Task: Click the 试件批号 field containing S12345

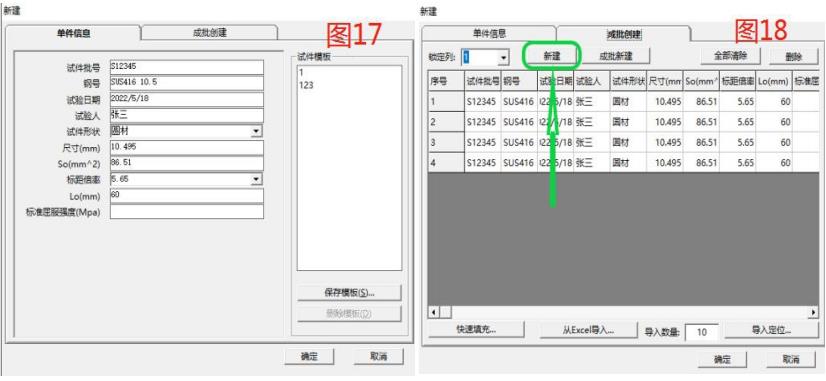Action: (186, 67)
